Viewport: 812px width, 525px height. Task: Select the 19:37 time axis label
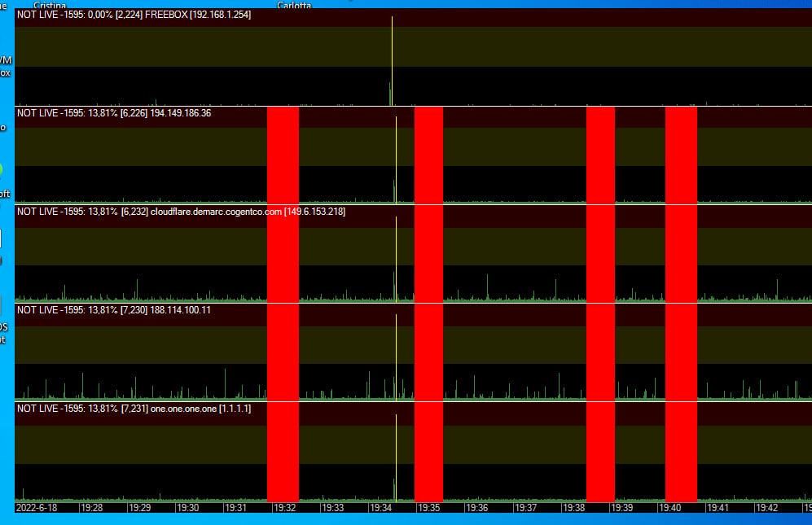click(x=525, y=507)
